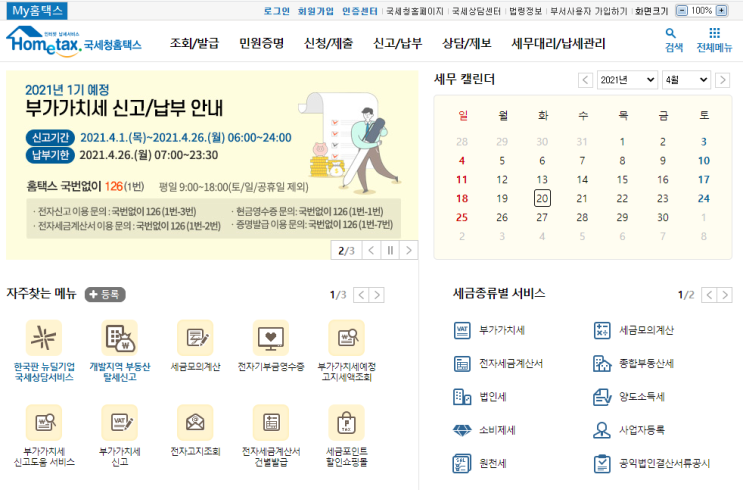The width and height of the screenshot is (743, 490).
Task: Open the 전자세금계산서 건별발급 icon
Action: tap(271, 422)
